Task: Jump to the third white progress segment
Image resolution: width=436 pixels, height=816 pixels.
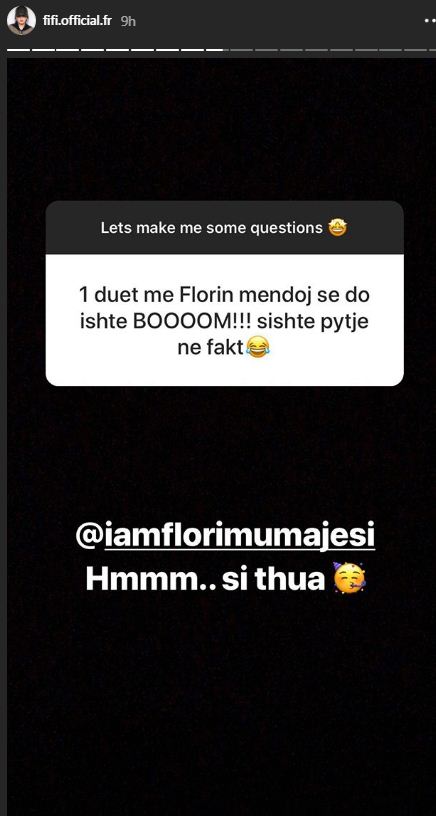Action: [69, 49]
